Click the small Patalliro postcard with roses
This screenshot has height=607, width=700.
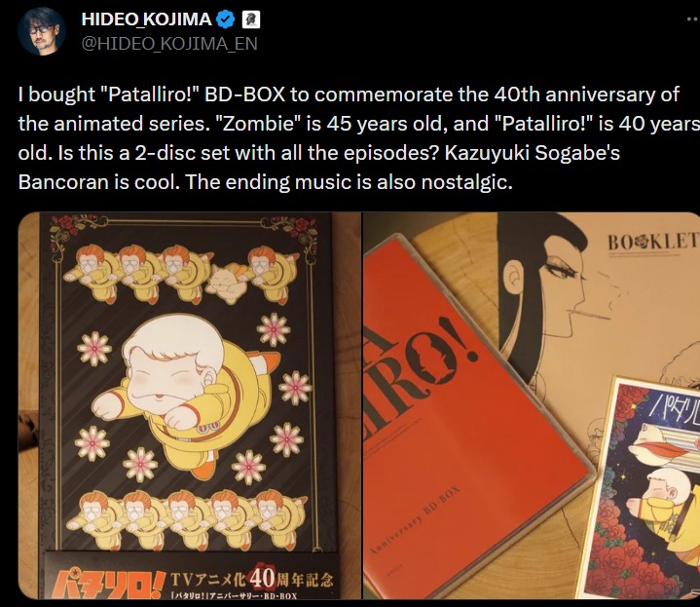[x=647, y=489]
